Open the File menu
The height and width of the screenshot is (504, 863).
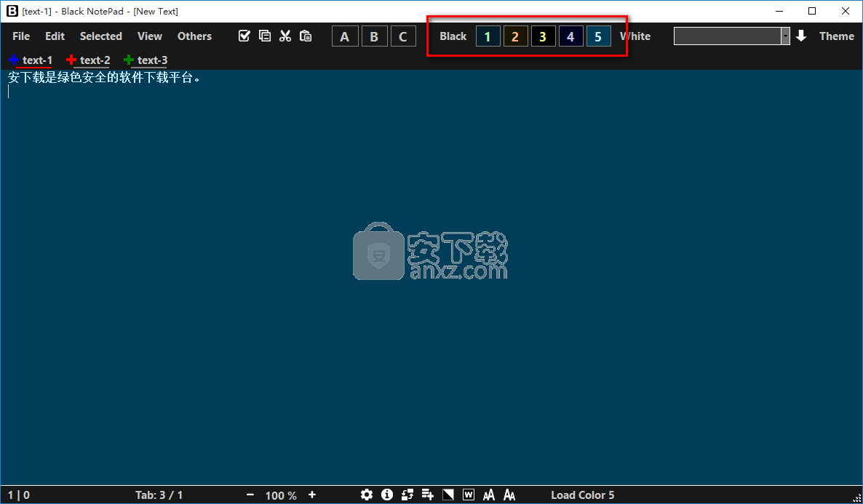click(21, 36)
